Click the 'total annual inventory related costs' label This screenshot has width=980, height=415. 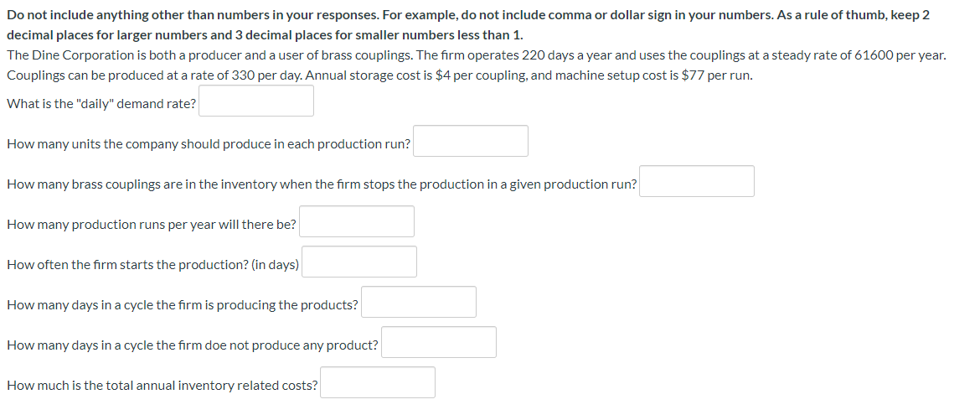162,386
